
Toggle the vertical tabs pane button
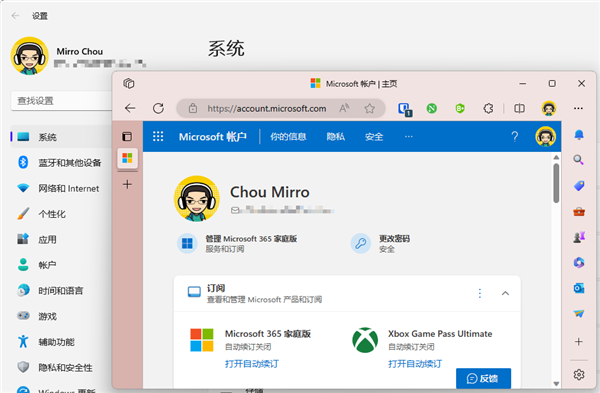click(x=127, y=137)
